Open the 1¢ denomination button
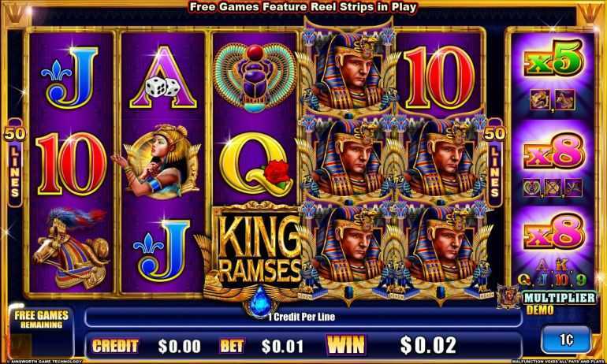Viewport: 607px width, 364px height. click(x=565, y=340)
